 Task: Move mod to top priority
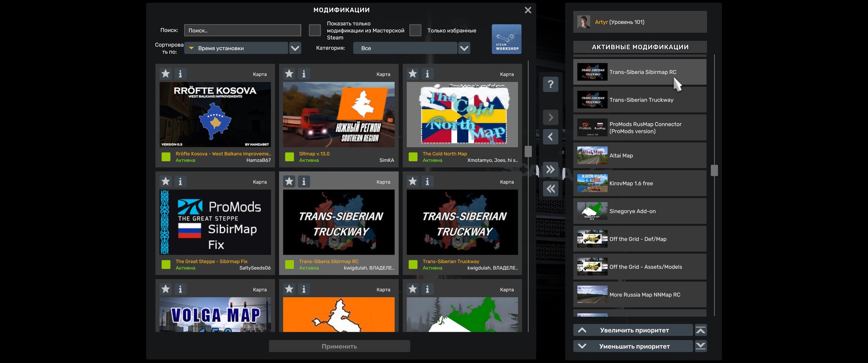[701, 330]
